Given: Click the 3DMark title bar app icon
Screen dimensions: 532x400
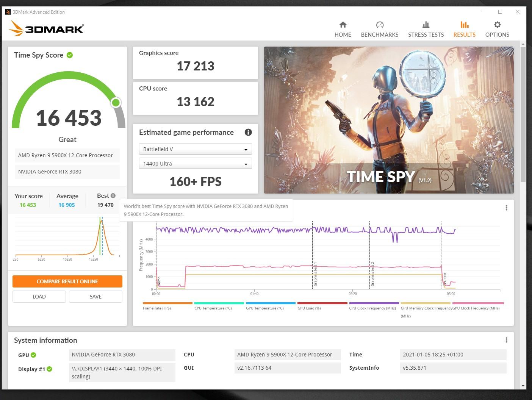Looking at the screenshot, I should (8, 12).
